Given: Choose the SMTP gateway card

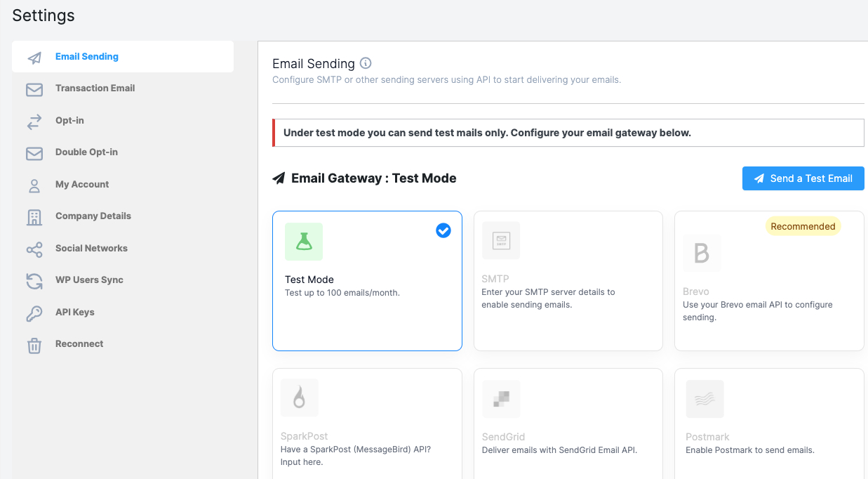Looking at the screenshot, I should point(568,281).
